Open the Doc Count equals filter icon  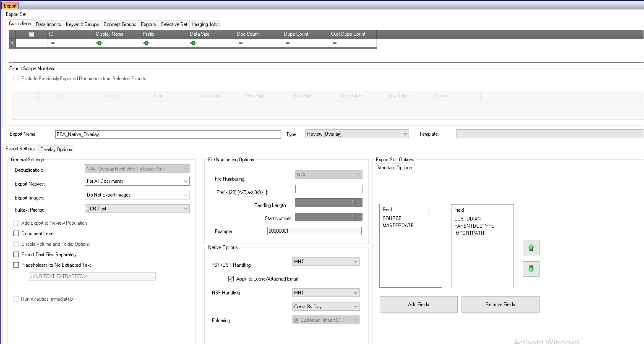pyautogui.click(x=240, y=43)
